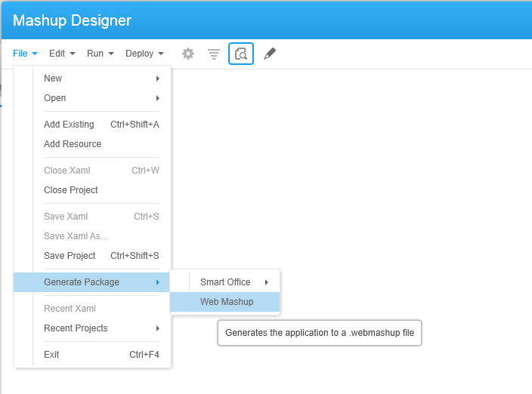Click the pencil edit toolbar icon

point(270,54)
